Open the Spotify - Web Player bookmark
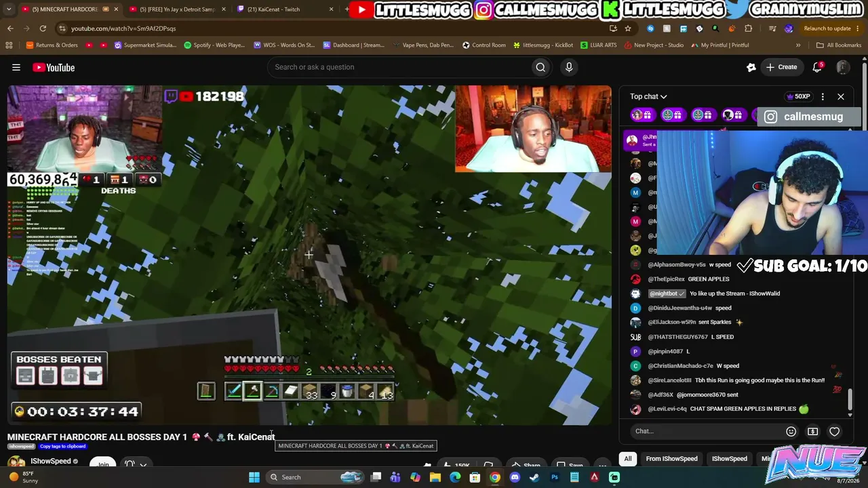The height and width of the screenshot is (488, 868). click(x=214, y=45)
